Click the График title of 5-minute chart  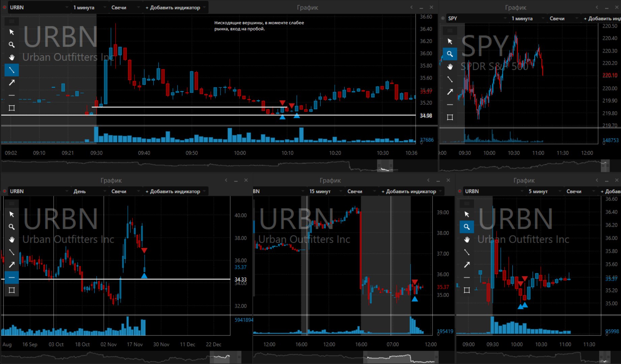tap(524, 180)
